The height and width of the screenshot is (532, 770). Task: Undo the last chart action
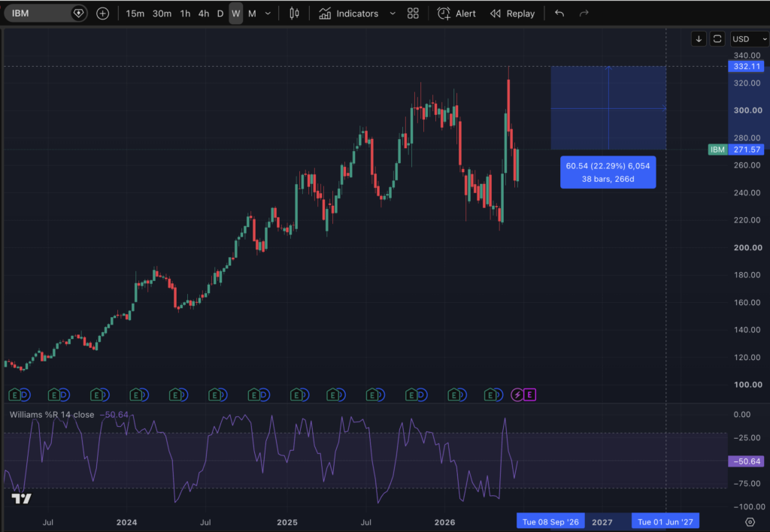coord(559,14)
